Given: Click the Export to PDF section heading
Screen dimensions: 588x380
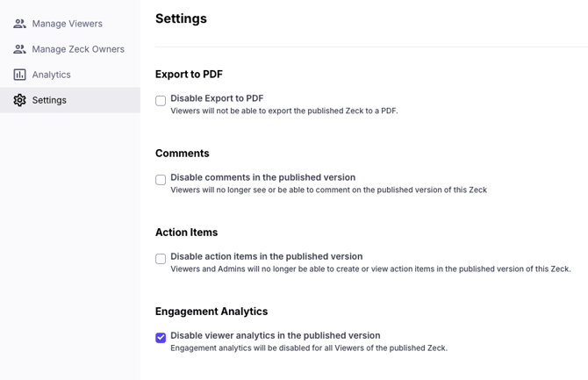Looking at the screenshot, I should [189, 75].
